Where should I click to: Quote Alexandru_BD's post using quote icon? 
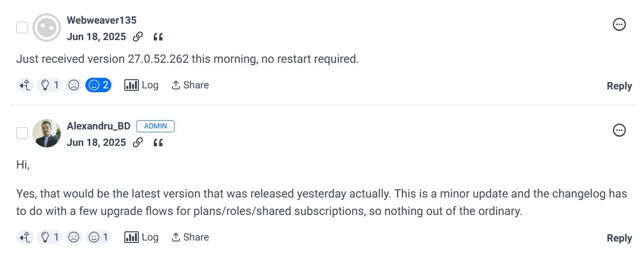pyautogui.click(x=158, y=143)
